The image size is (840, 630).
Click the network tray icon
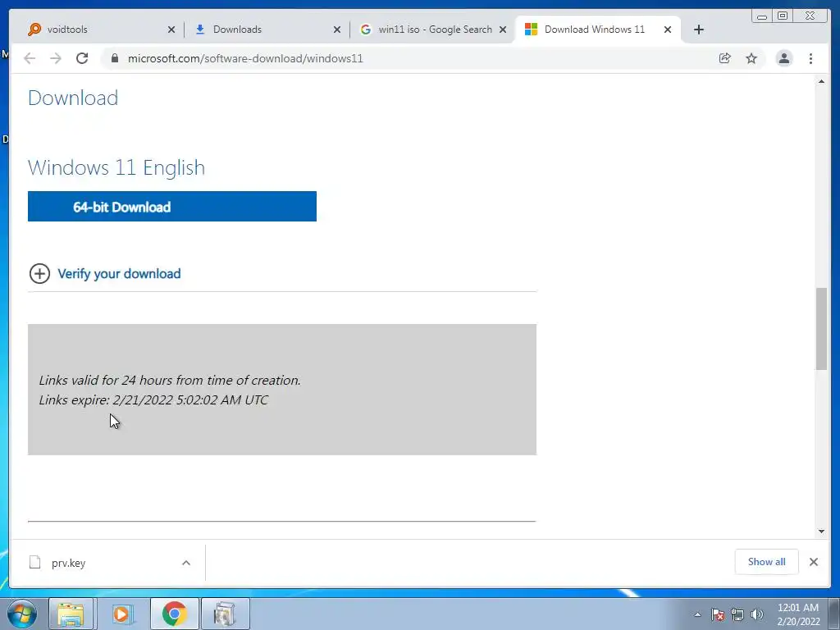pos(737,614)
